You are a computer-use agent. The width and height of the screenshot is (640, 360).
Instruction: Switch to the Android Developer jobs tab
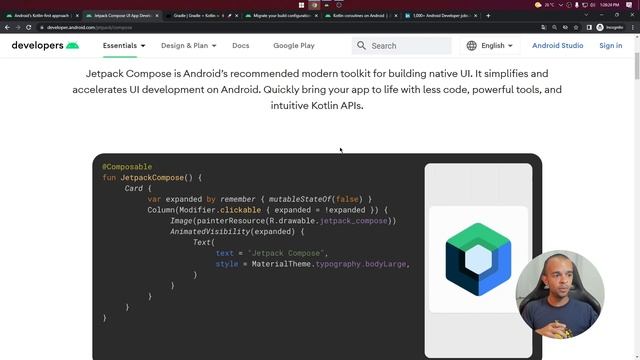tap(440, 16)
